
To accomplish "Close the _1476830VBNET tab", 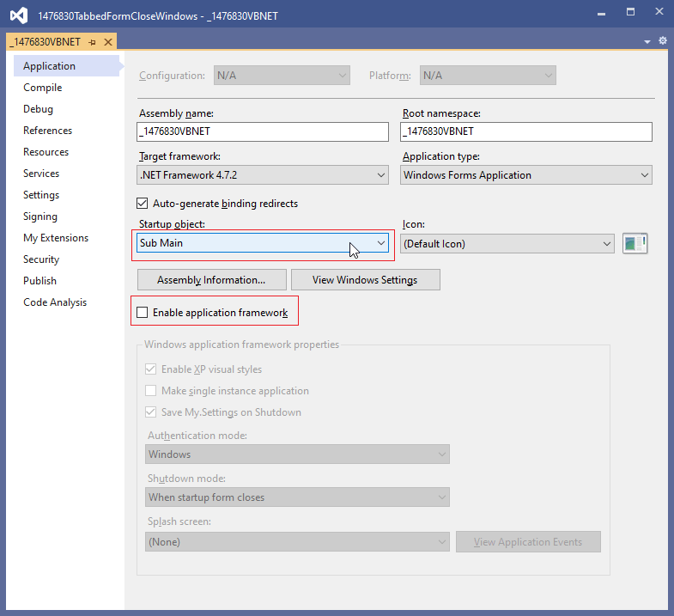I will [x=108, y=42].
